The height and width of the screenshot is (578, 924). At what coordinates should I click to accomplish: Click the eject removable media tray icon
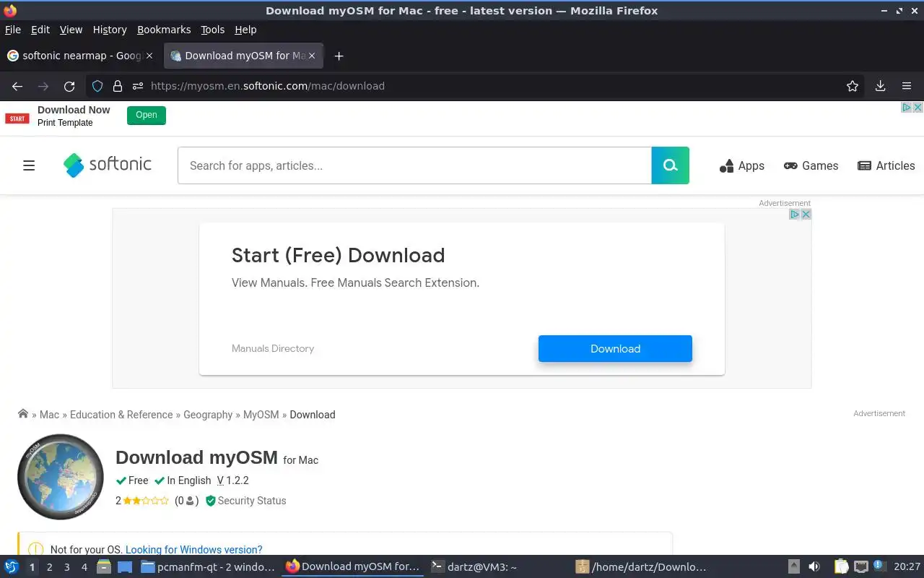click(x=794, y=567)
